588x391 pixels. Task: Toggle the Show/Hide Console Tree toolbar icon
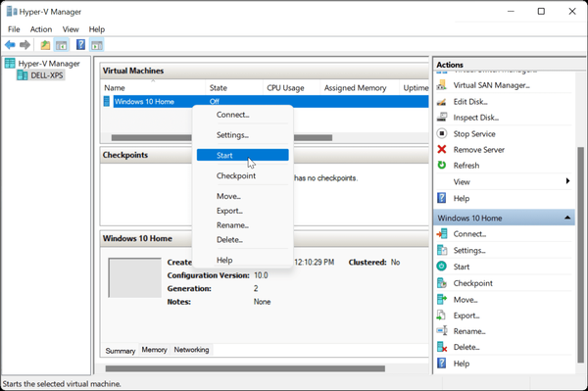coord(62,45)
